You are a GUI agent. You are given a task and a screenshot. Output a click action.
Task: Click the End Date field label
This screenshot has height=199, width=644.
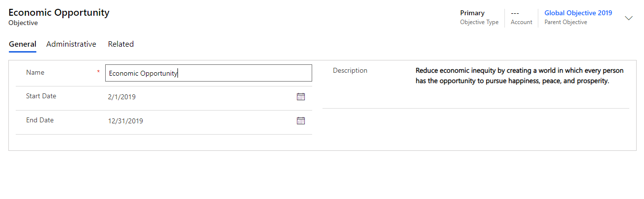[x=40, y=120]
